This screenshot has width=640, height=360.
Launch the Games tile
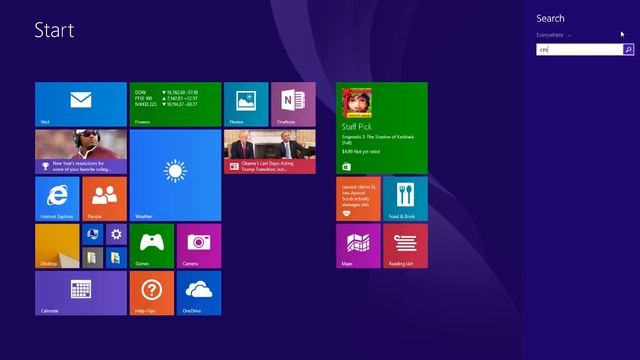click(152, 246)
